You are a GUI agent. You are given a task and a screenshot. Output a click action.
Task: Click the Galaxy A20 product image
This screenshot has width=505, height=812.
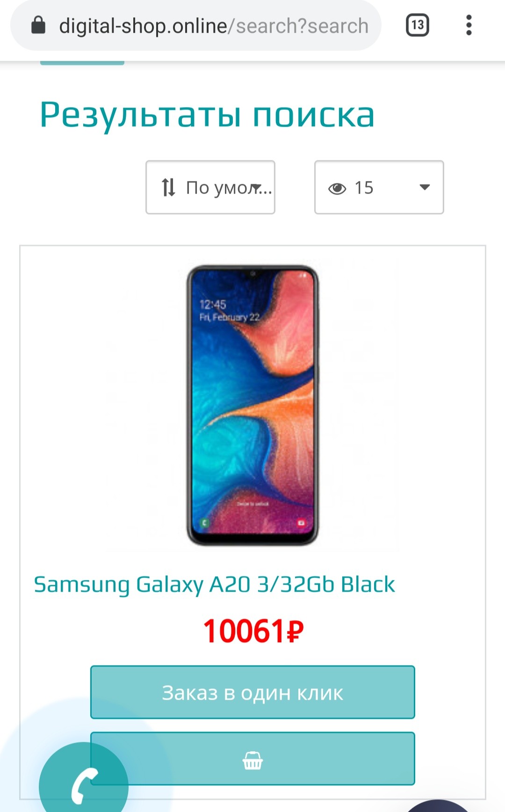click(252, 405)
